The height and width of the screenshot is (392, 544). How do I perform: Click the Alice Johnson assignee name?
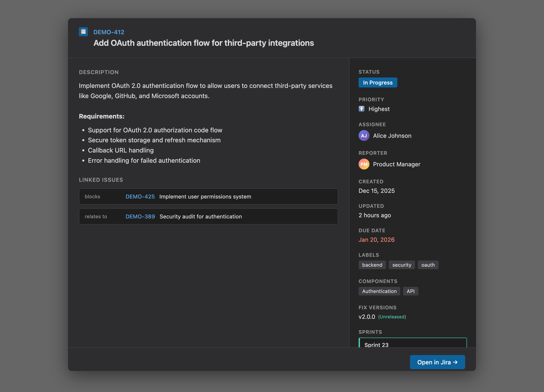(392, 136)
